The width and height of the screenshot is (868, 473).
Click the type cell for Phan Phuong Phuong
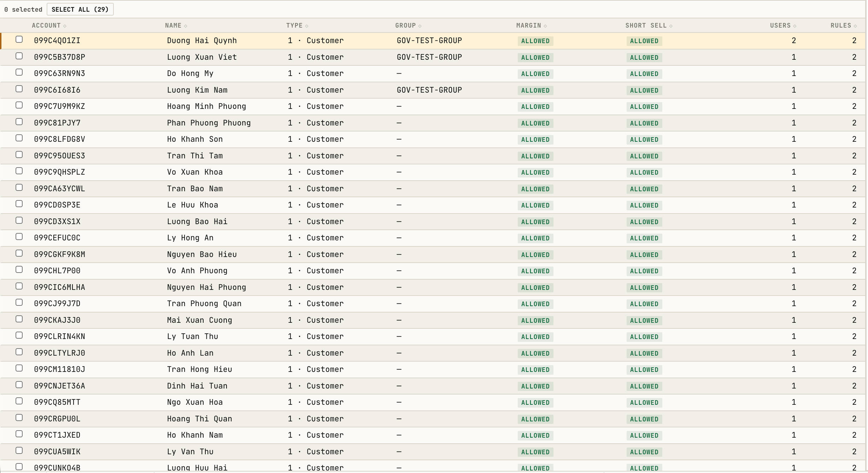point(316,123)
